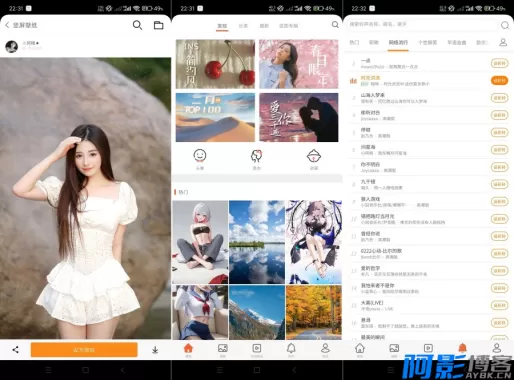Click the set button for song 一点
514x380 pixels.
pos(499,63)
